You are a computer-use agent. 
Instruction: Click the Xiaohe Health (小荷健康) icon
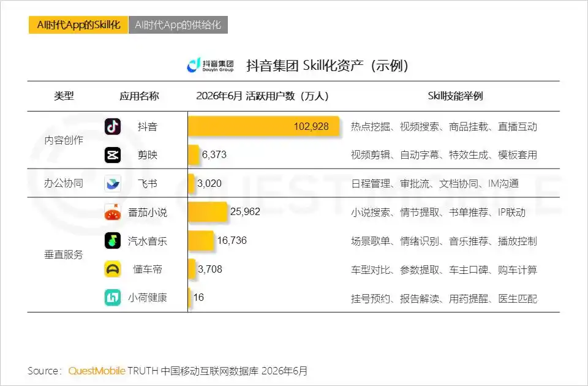[x=113, y=298]
